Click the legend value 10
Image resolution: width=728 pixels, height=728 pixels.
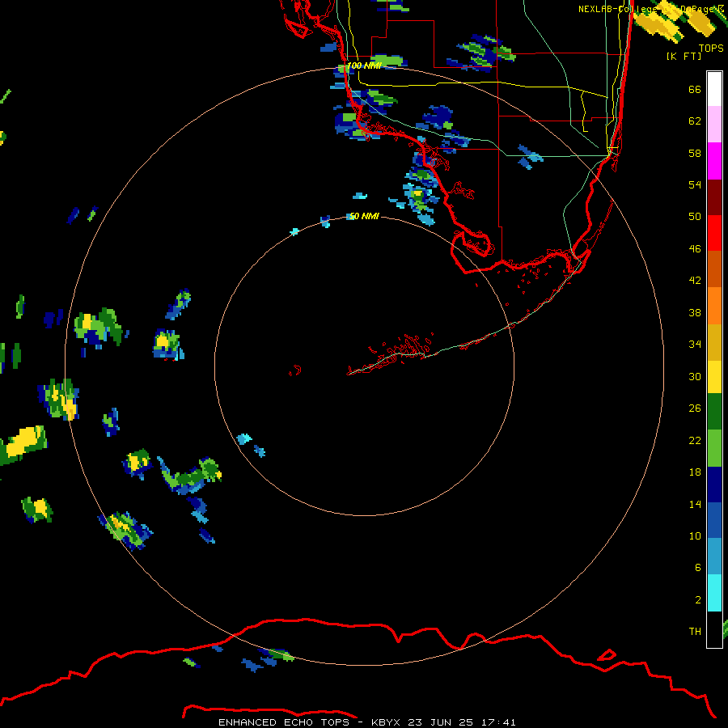click(x=695, y=536)
